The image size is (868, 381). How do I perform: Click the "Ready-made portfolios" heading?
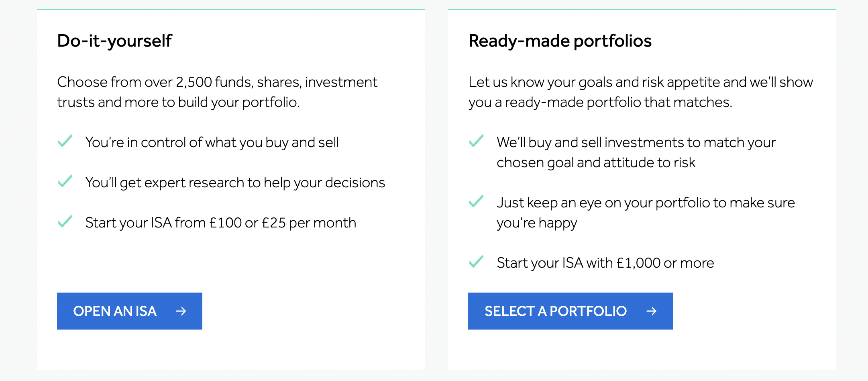pyautogui.click(x=560, y=40)
